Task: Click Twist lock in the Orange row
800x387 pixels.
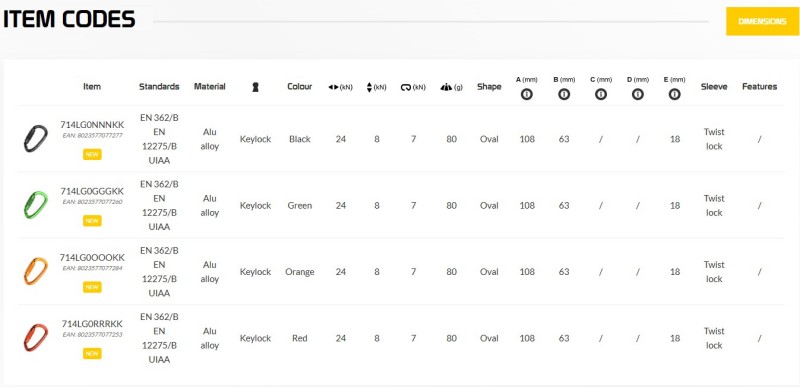Action: 714,272
